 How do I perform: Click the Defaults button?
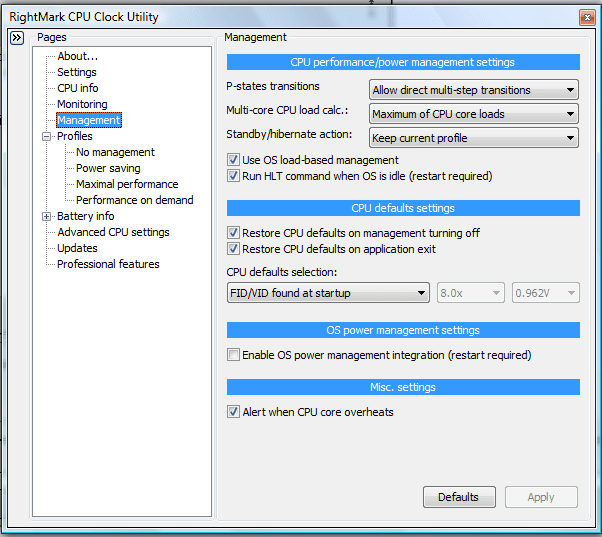(459, 497)
